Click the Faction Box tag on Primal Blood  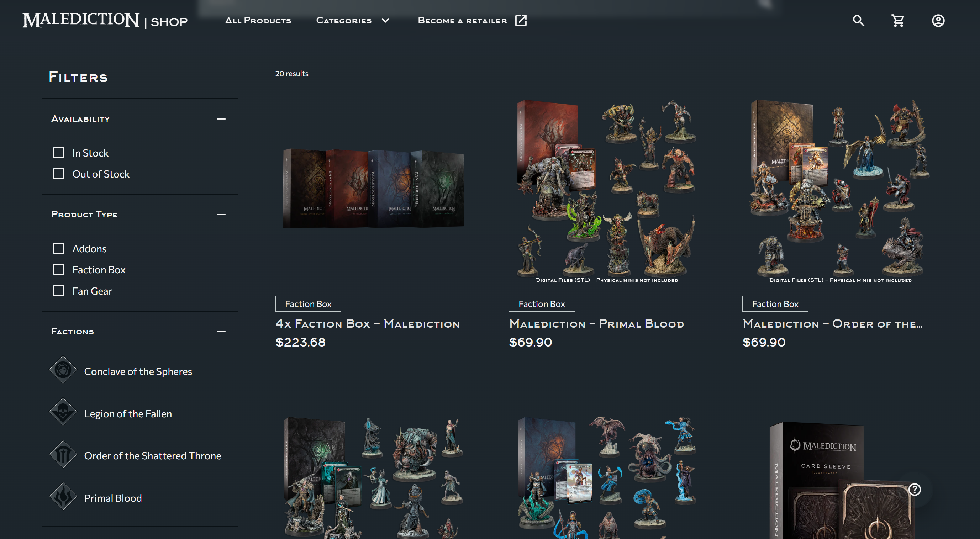coord(542,303)
